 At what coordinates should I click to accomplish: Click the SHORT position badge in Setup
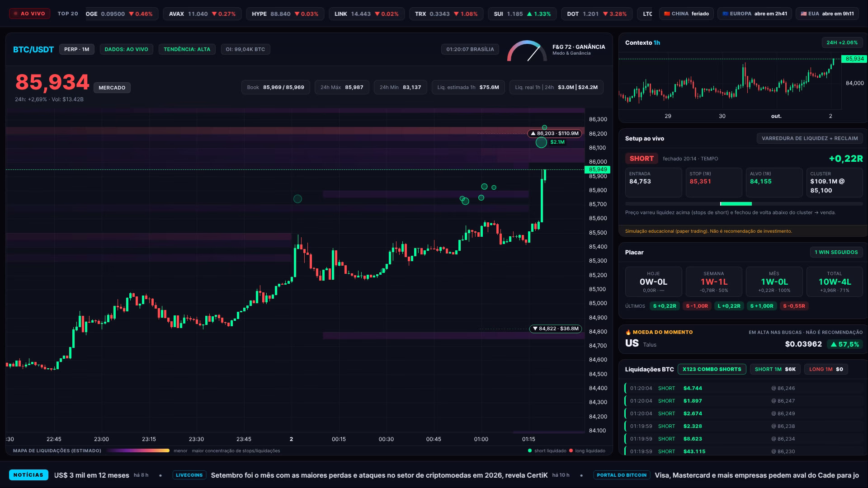coord(642,159)
